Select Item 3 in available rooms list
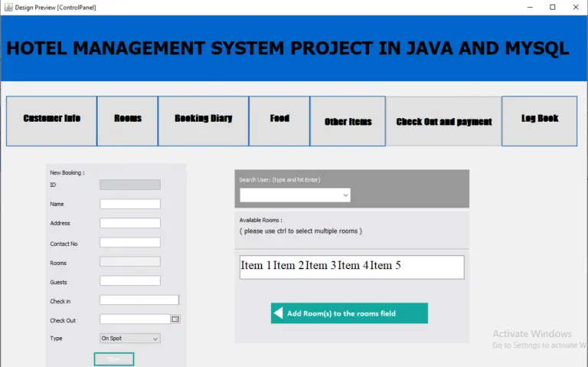The width and height of the screenshot is (588, 367). pos(321,266)
